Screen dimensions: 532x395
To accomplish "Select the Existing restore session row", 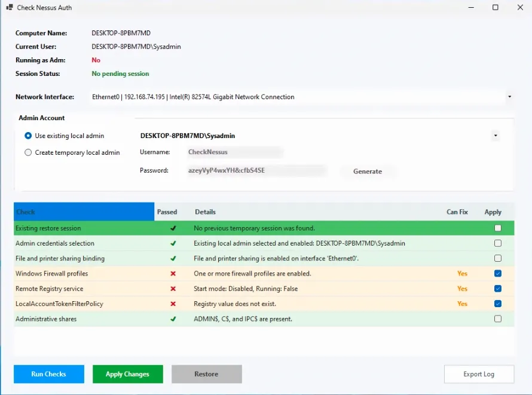I will pyautogui.click(x=264, y=228).
